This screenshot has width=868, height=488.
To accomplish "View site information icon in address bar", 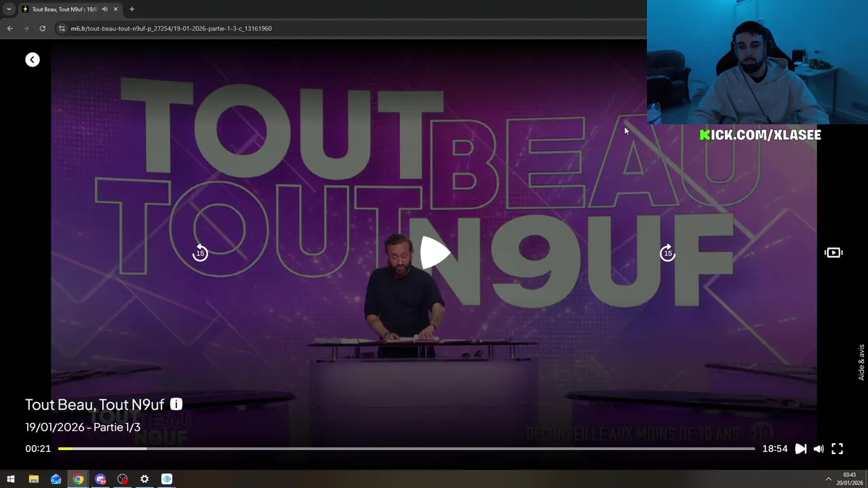I will (62, 28).
